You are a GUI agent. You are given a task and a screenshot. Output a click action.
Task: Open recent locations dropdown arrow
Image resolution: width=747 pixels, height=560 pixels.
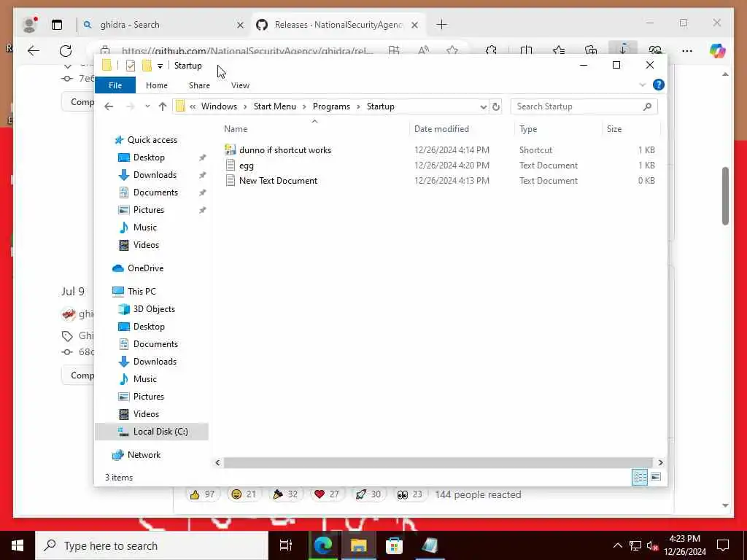coord(147,106)
